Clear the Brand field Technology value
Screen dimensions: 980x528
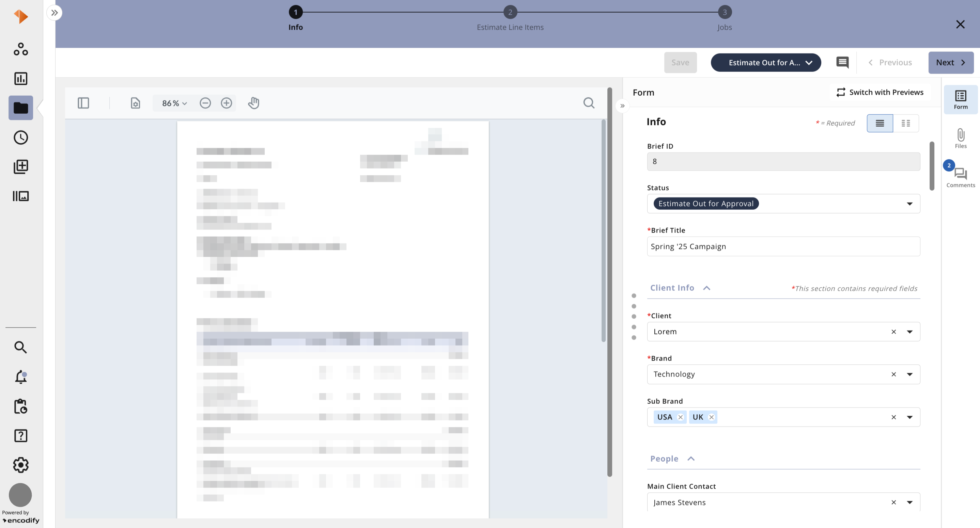coord(893,374)
